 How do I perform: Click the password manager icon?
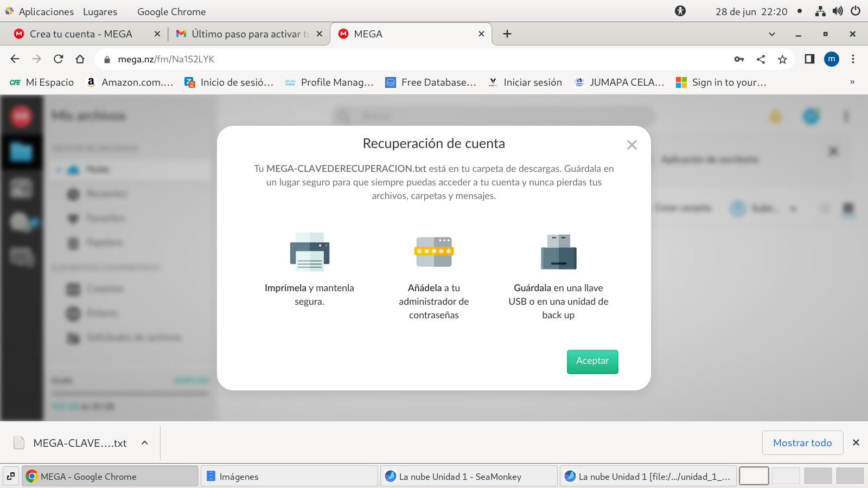tap(434, 252)
